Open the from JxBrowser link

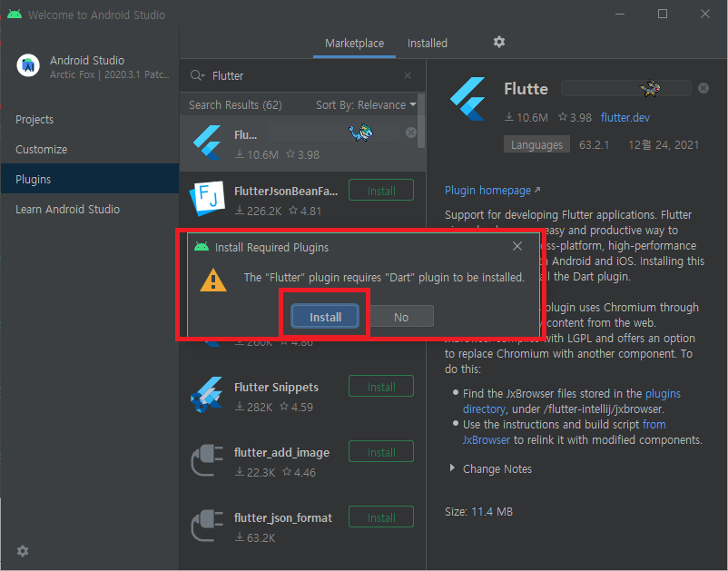tap(564, 432)
